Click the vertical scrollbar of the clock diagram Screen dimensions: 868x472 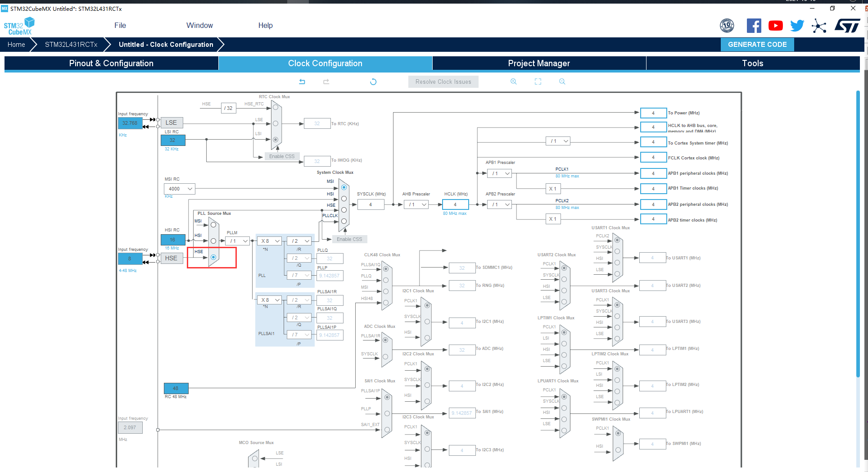point(858,234)
